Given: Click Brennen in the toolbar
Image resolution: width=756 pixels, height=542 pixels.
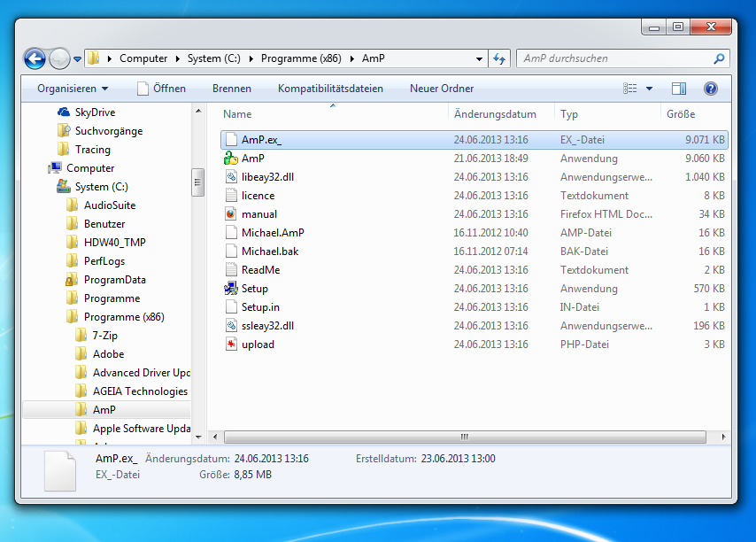Looking at the screenshot, I should (231, 89).
